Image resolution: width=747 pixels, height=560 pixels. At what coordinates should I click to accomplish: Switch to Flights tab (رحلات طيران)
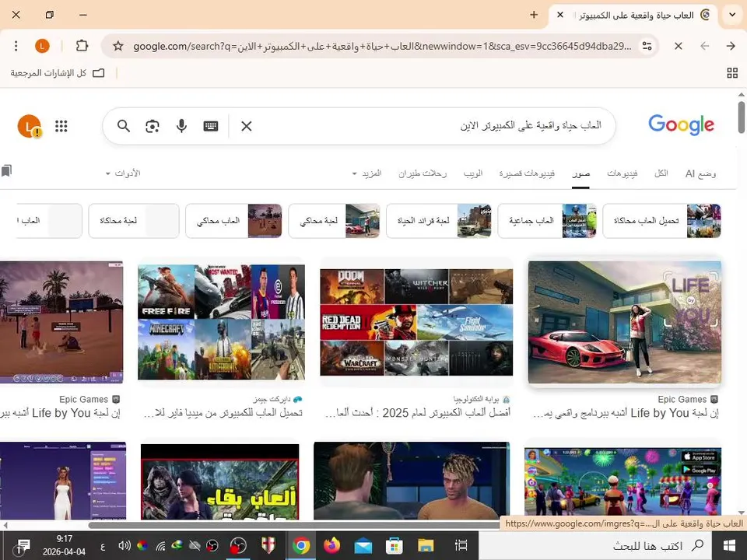tap(423, 173)
